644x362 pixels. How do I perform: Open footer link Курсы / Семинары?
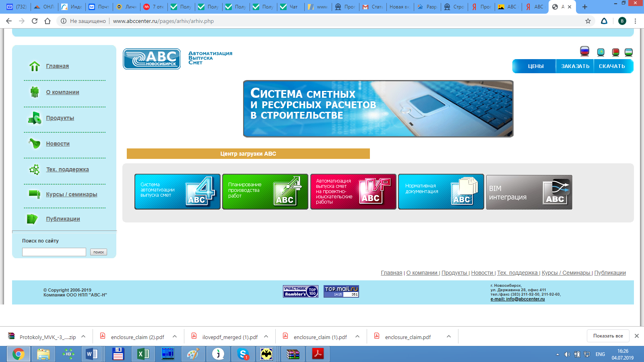[566, 273]
